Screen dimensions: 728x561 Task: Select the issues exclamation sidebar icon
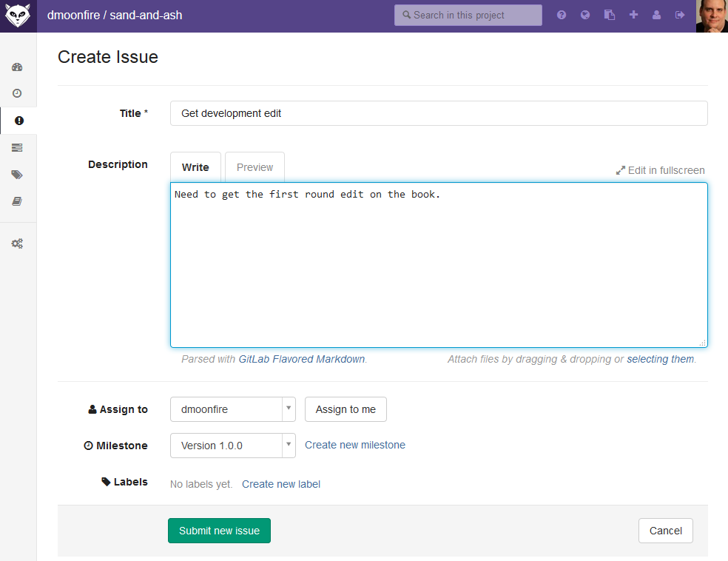pos(19,121)
